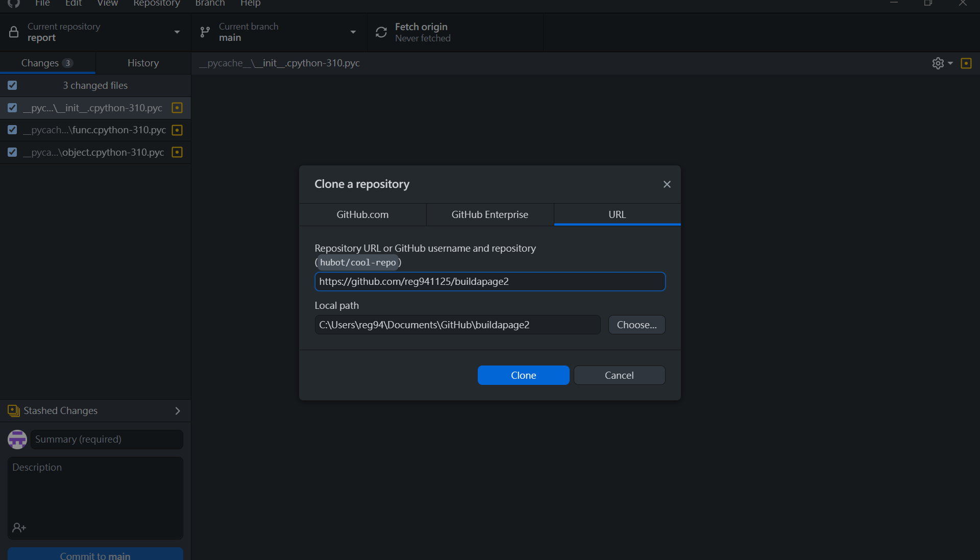Image resolution: width=980 pixels, height=560 pixels.
Task: Toggle the 3 changed files checkbox
Action: [x=12, y=85]
